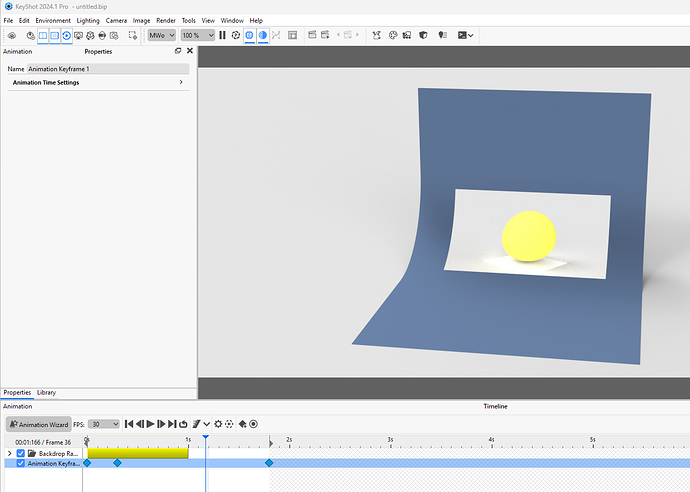
Task: Open the Edit menu
Action: 24,20
